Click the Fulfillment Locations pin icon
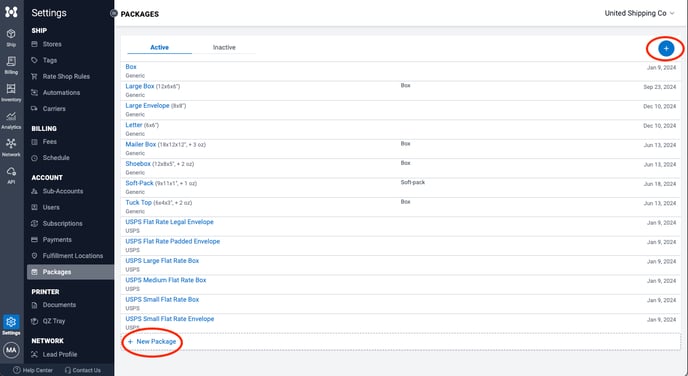 [35, 256]
